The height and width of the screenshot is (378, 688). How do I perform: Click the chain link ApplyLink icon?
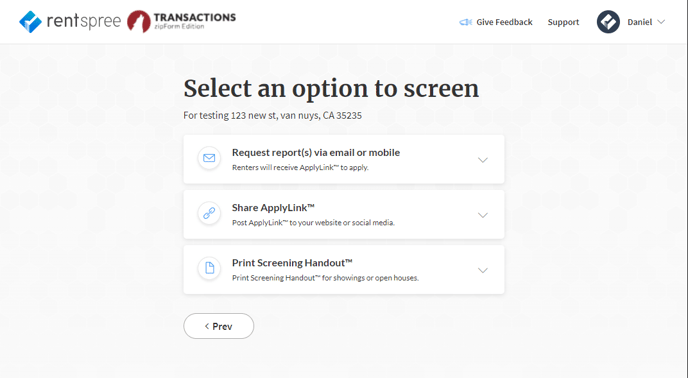[x=209, y=213]
